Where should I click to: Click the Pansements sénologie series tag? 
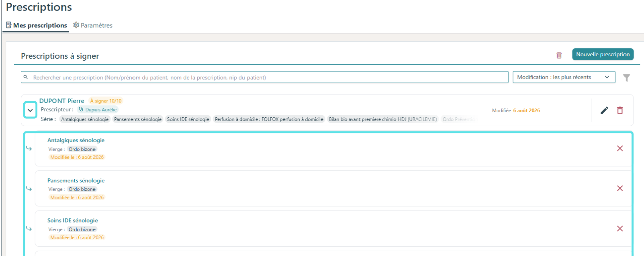click(138, 119)
